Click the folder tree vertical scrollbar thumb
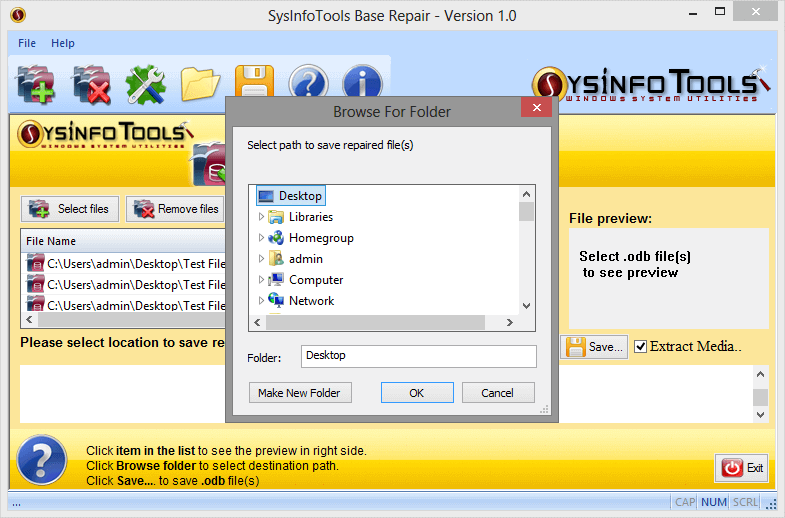785x518 pixels. [526, 212]
